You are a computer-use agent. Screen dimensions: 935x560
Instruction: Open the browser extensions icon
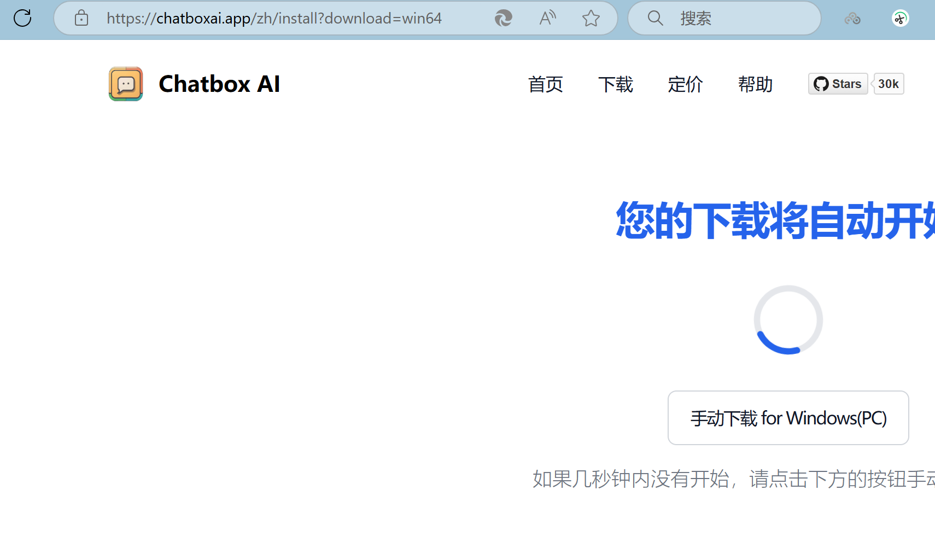pos(852,19)
